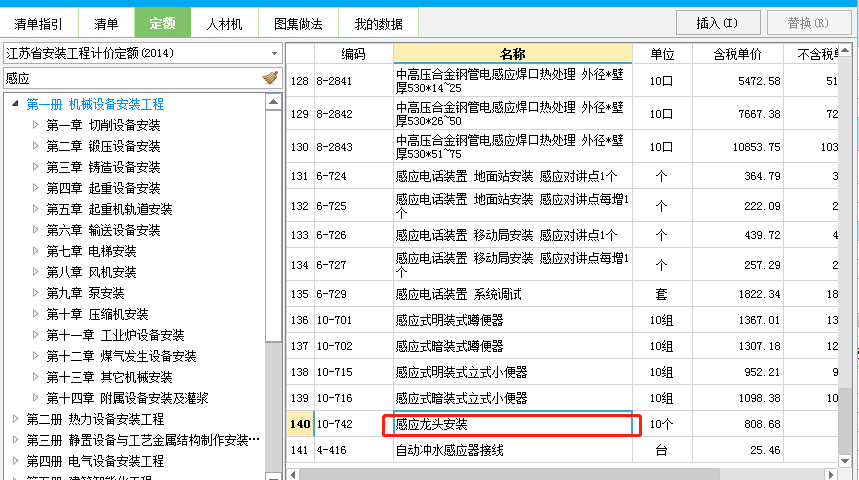
Task: Expand 第五章 起重机轨道安装
Action: [x=35, y=208]
